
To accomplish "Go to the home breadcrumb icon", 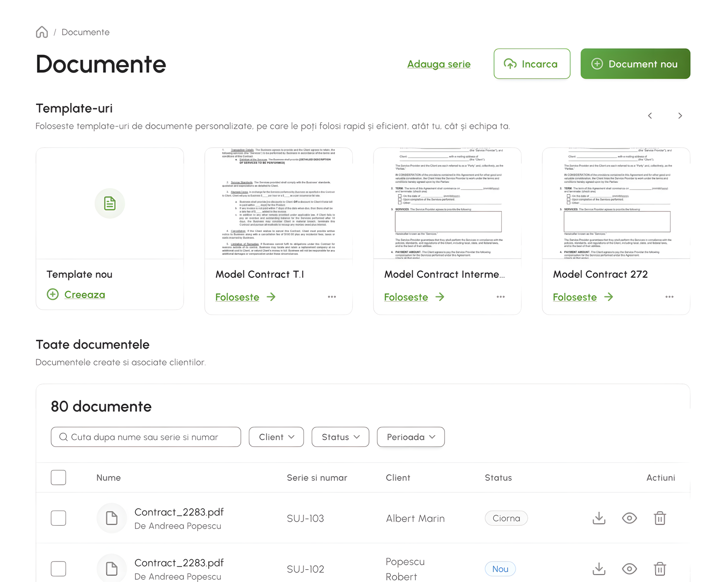I will pyautogui.click(x=42, y=32).
